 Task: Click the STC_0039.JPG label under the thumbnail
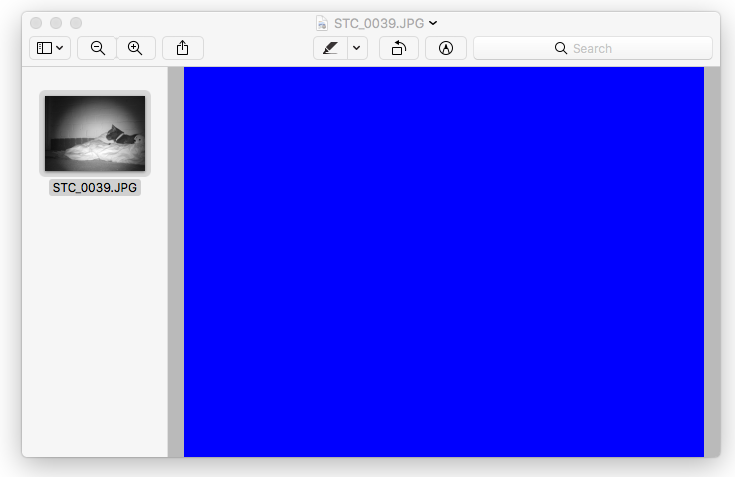point(95,188)
